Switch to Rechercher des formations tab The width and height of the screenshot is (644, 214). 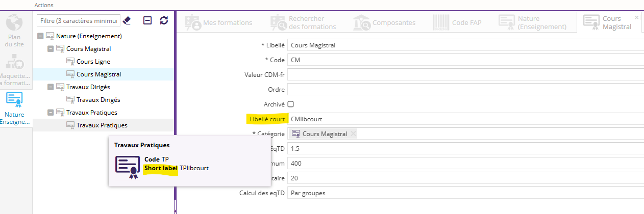[x=304, y=22]
